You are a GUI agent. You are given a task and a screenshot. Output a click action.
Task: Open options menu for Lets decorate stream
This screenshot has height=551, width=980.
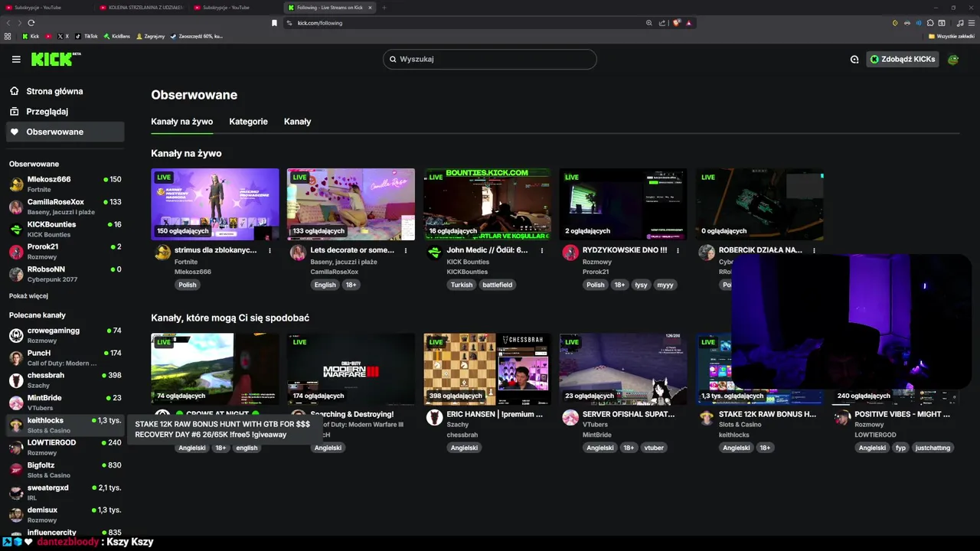(406, 250)
